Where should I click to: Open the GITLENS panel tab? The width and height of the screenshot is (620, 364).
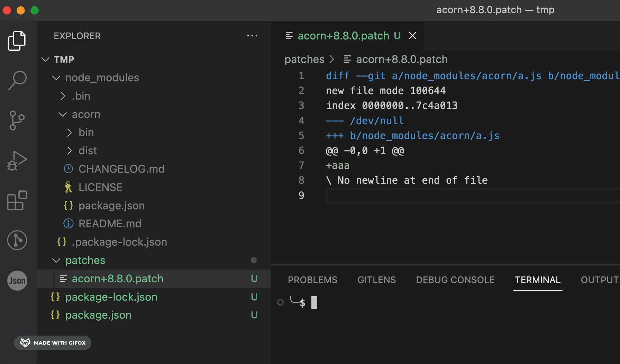376,280
